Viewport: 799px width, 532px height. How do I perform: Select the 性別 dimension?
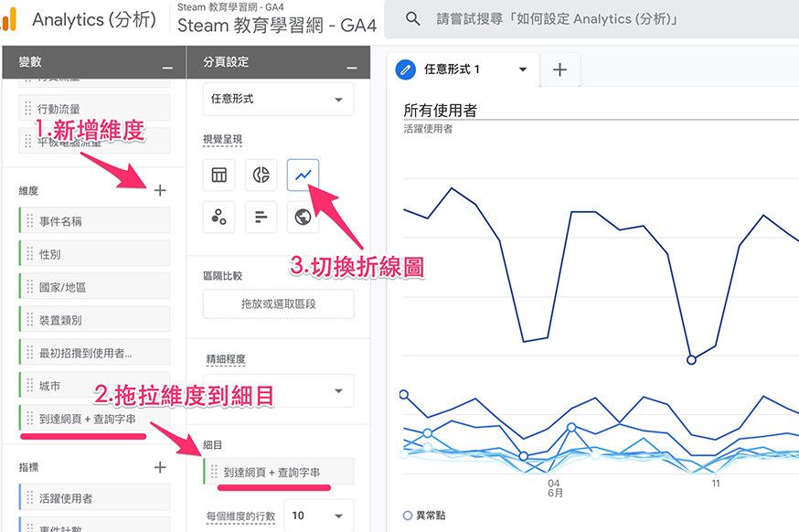tap(94, 254)
